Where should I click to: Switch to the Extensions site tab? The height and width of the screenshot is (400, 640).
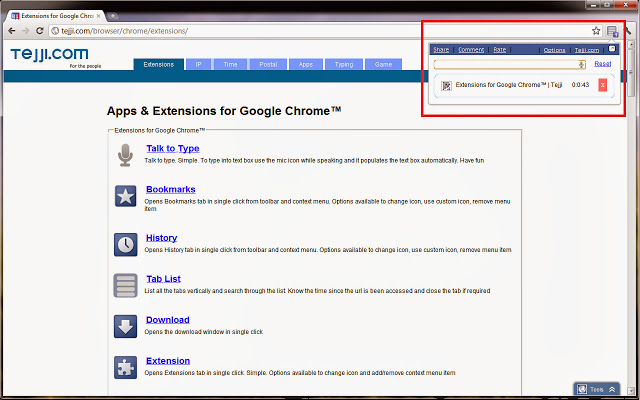pos(158,64)
